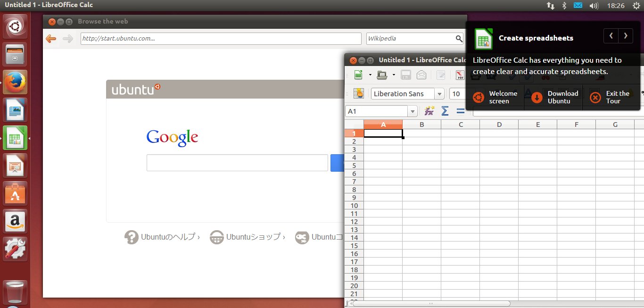Select column D header in Calc
Screen dimensions: 644x308
pyautogui.click(x=499, y=125)
